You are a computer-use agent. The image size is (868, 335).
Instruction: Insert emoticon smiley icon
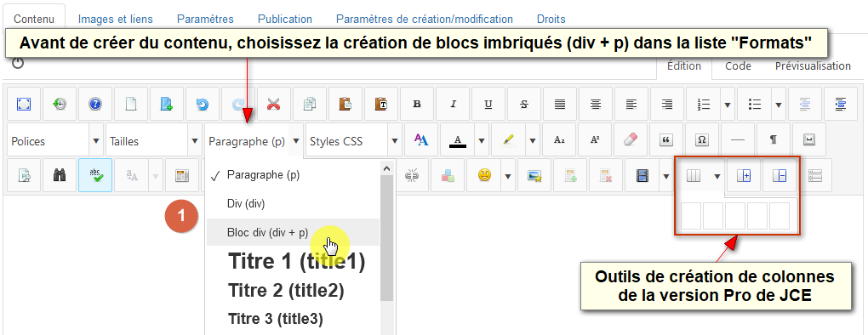tap(484, 176)
